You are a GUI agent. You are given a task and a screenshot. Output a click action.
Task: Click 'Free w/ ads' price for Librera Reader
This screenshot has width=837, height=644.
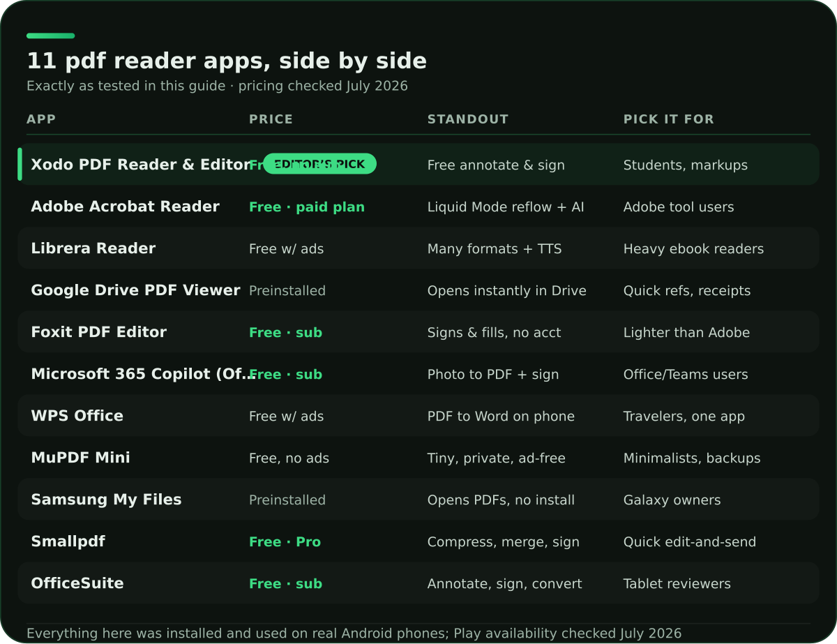[x=287, y=249]
